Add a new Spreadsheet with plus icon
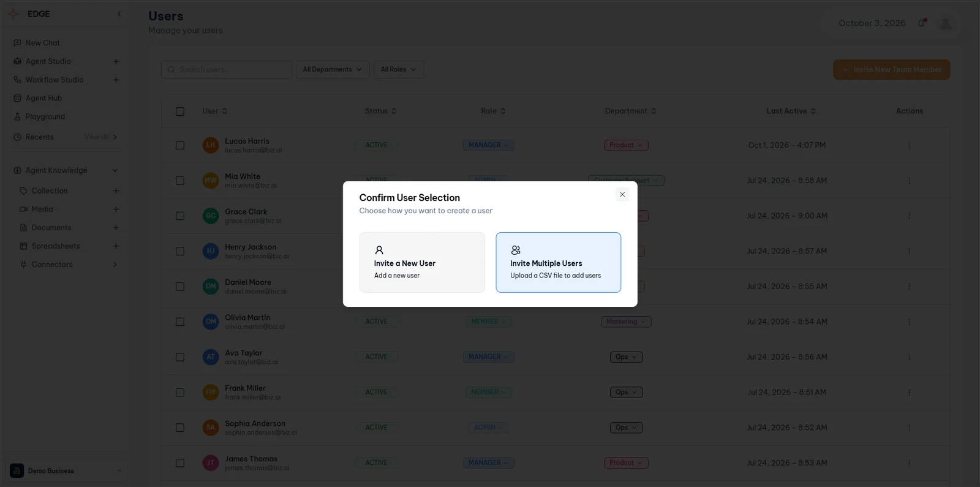 coord(116,246)
